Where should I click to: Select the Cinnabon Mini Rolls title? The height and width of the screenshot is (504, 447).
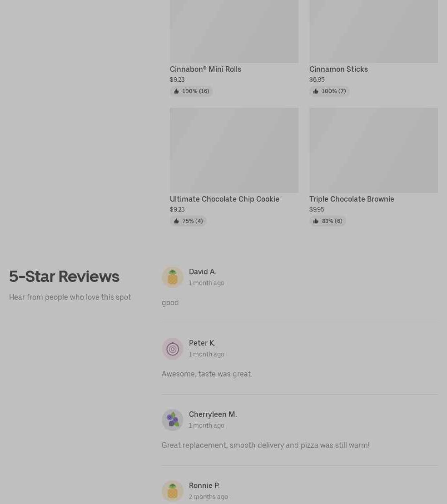click(x=205, y=69)
